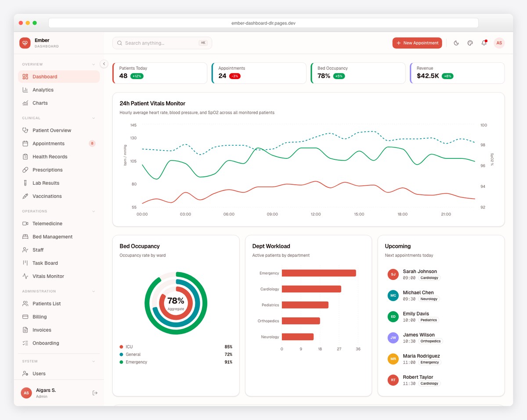Collapse the Administration section
This screenshot has height=420, width=527.
[93, 291]
